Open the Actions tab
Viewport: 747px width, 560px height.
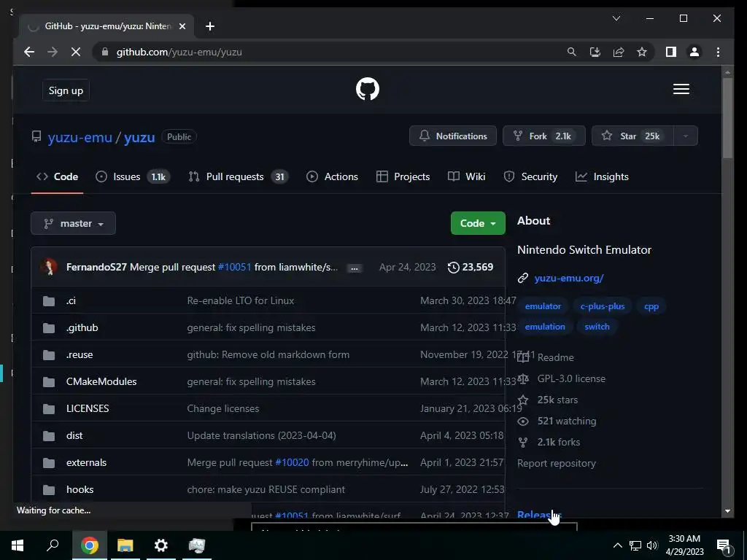click(333, 176)
